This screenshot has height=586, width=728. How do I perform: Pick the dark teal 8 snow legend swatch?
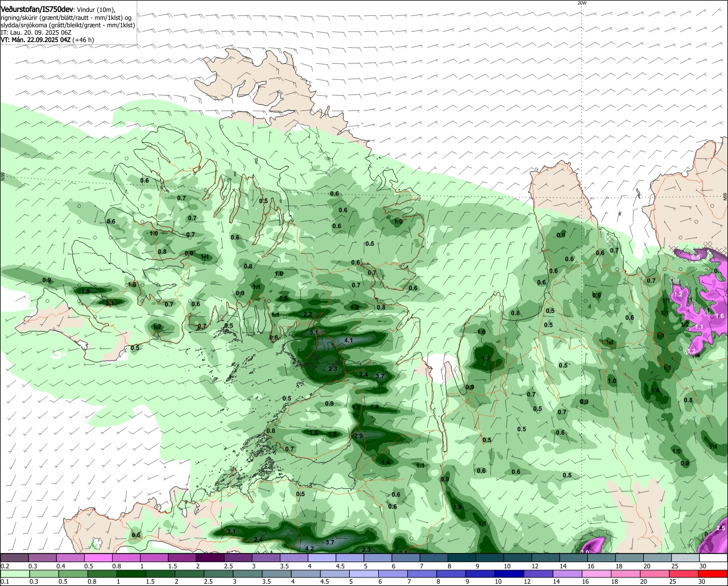pyautogui.click(x=462, y=558)
